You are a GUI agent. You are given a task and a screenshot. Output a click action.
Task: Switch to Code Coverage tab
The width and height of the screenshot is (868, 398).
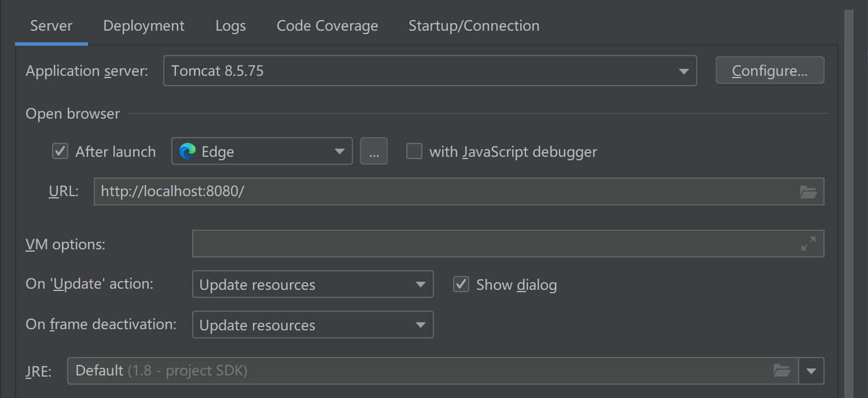pos(327,26)
